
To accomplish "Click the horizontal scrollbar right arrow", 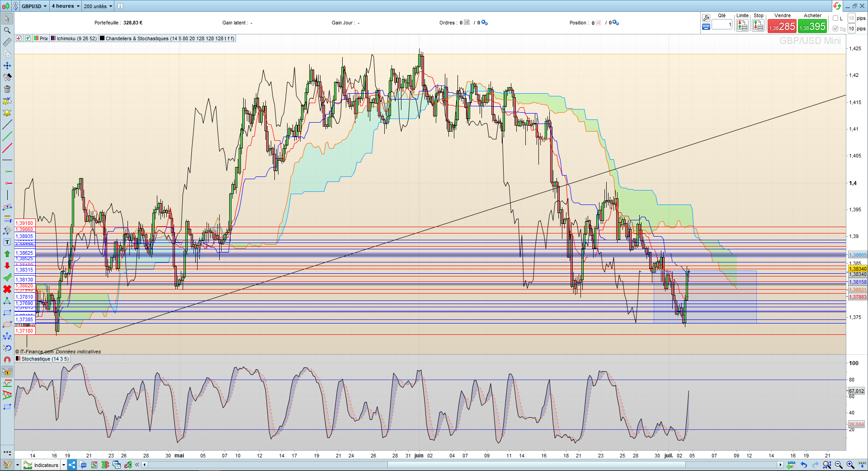I will 780,465.
